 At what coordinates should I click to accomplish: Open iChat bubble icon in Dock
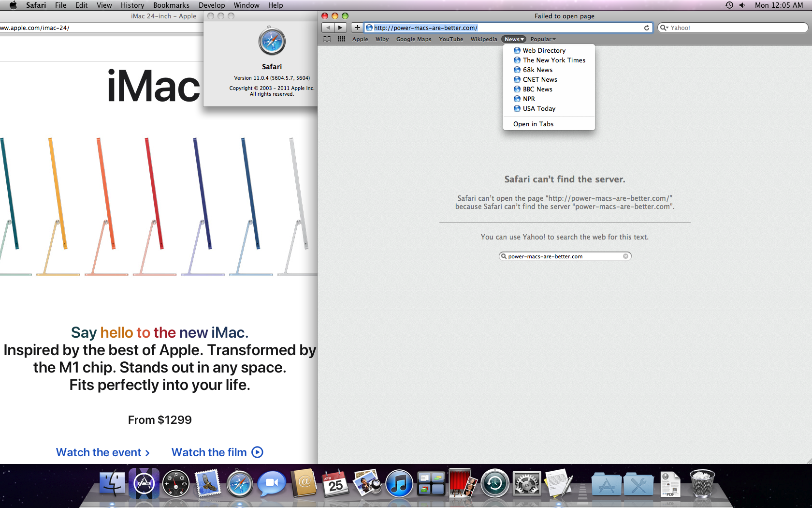coord(272,483)
